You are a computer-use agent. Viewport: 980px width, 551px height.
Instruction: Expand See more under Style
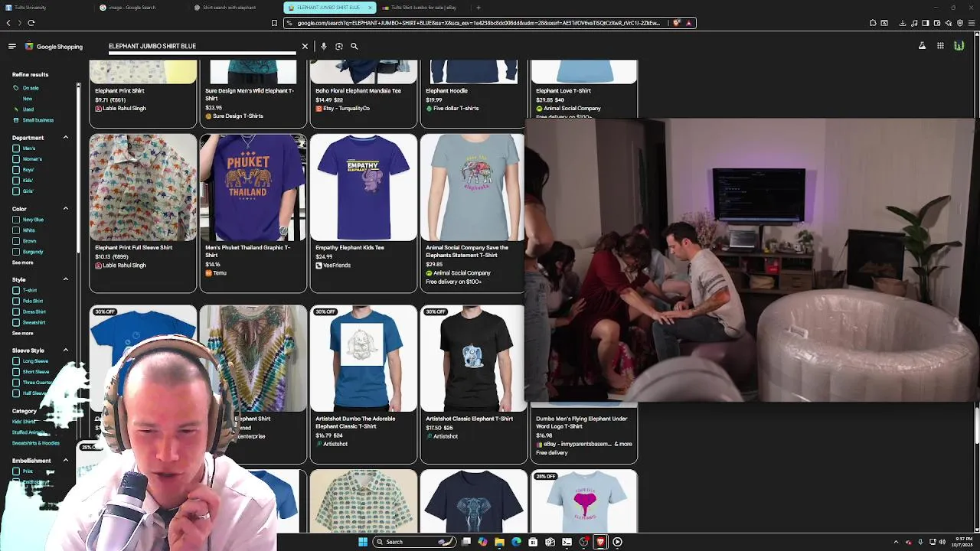tap(22, 333)
